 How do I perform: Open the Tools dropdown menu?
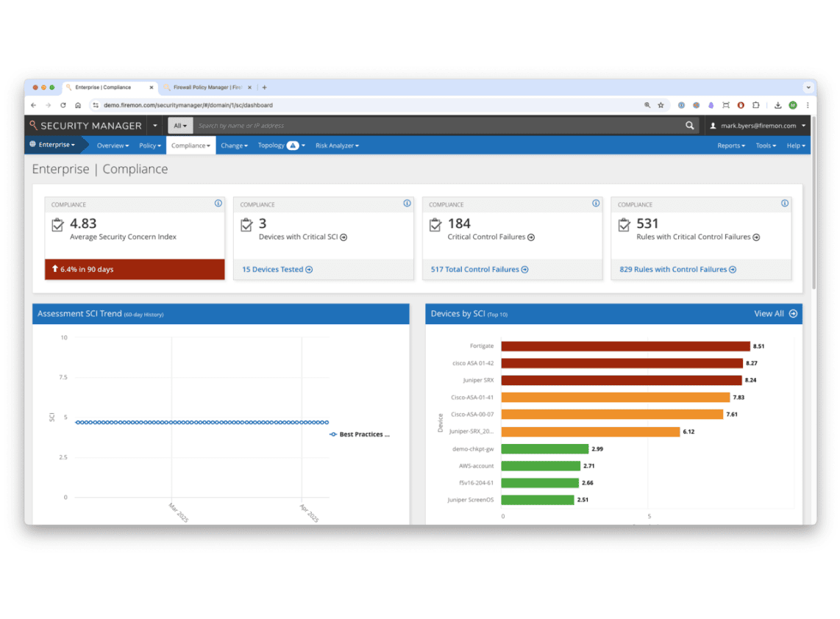766,146
